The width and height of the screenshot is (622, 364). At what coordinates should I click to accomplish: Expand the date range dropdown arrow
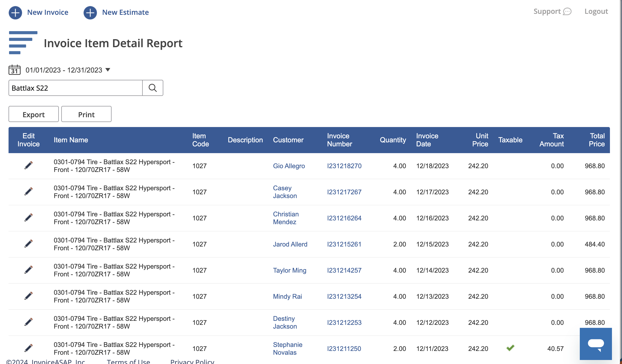108,70
